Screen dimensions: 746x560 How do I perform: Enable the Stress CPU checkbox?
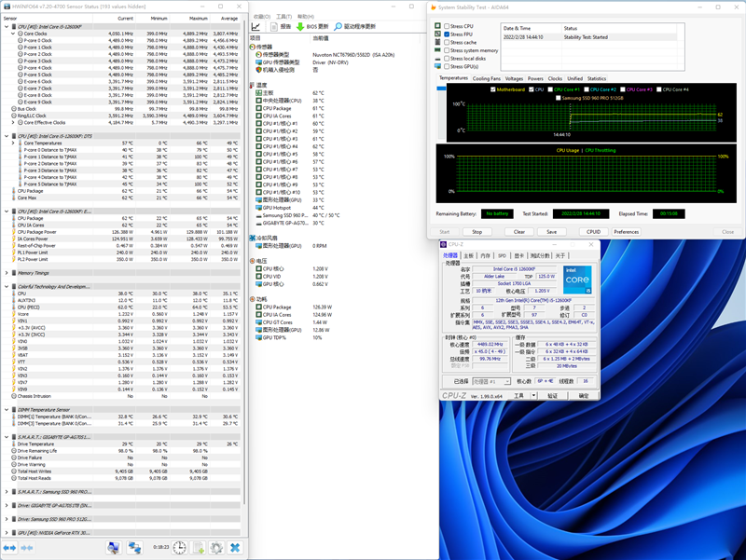447,26
